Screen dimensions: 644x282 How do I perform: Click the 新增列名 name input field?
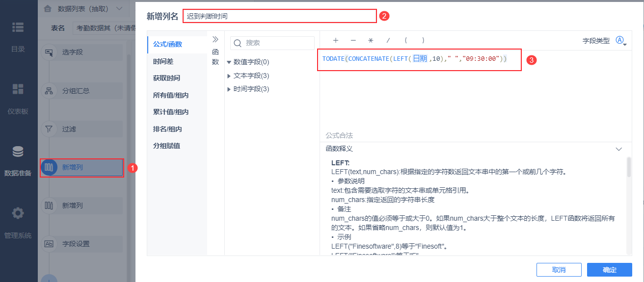279,16
